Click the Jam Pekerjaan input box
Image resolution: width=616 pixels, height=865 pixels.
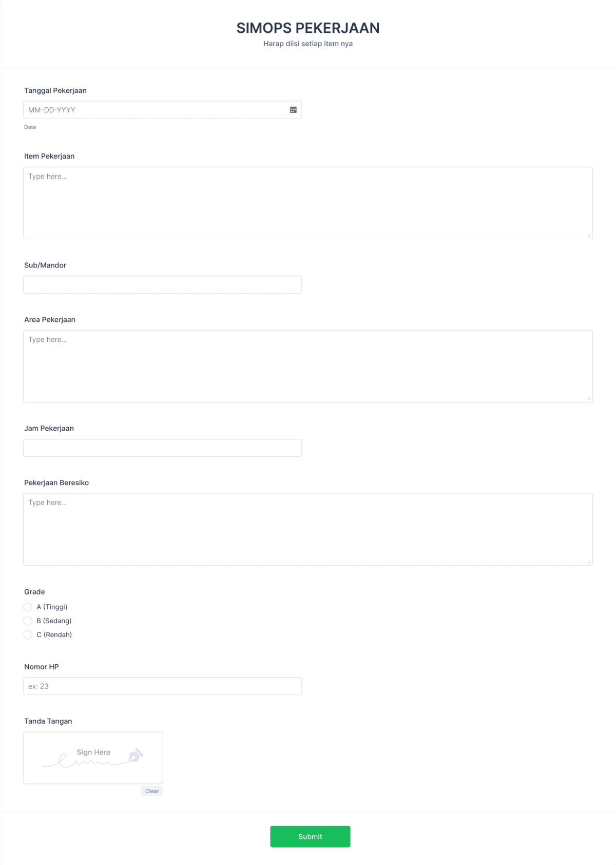coord(162,447)
